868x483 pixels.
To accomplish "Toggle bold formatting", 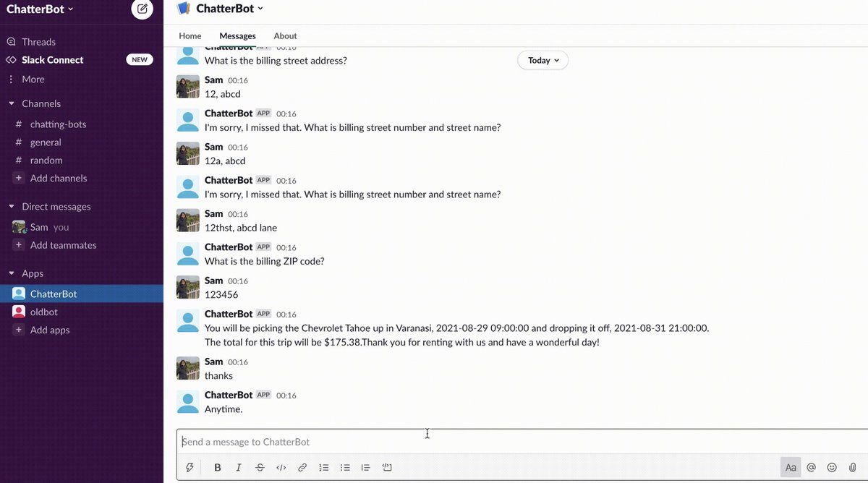I will (x=217, y=468).
